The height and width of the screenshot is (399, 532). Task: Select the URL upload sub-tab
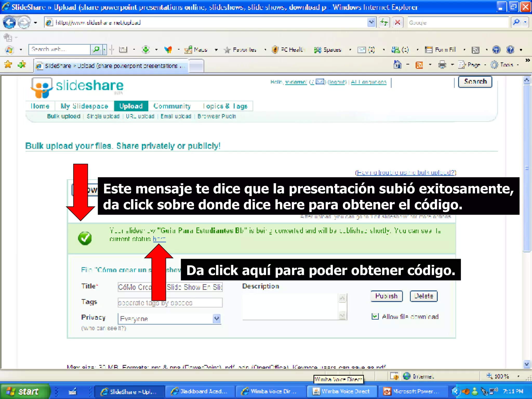click(x=140, y=116)
